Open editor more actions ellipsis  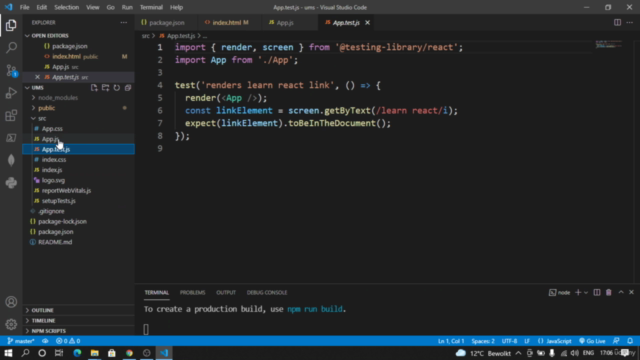630,23
